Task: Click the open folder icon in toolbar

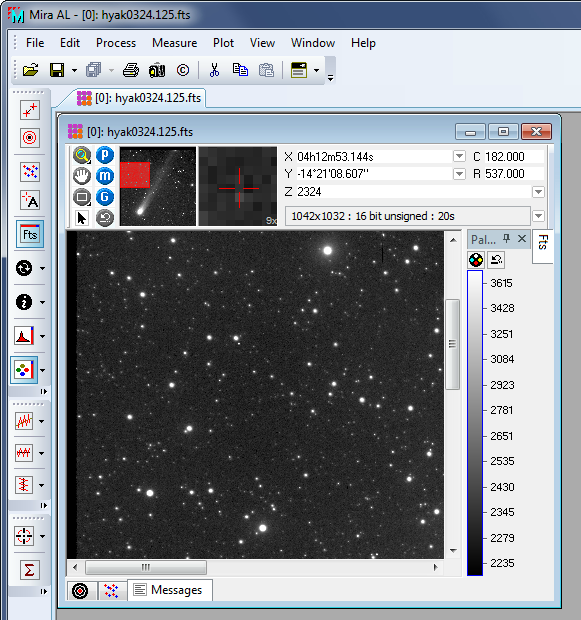Action: (x=30, y=70)
